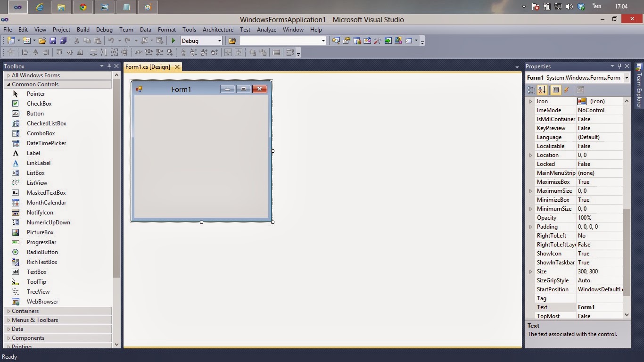Expand the Containers toolbox group
The image size is (644, 362).
[x=8, y=311]
